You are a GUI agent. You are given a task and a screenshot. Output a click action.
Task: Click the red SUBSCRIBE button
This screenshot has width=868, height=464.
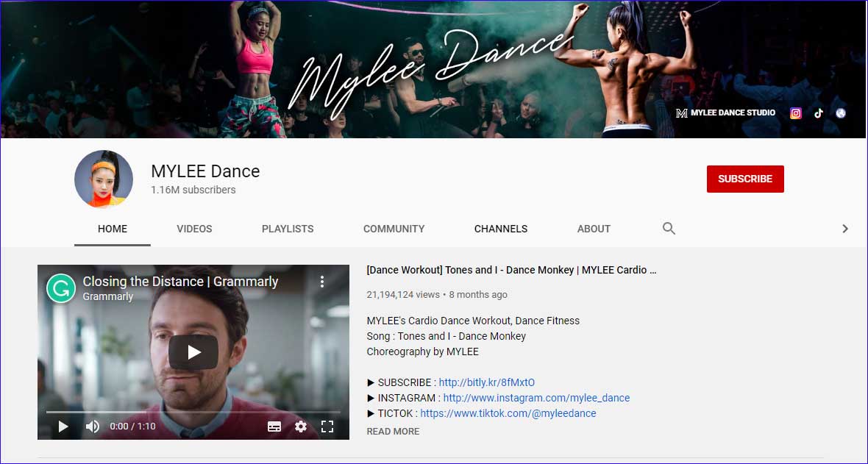pos(745,179)
